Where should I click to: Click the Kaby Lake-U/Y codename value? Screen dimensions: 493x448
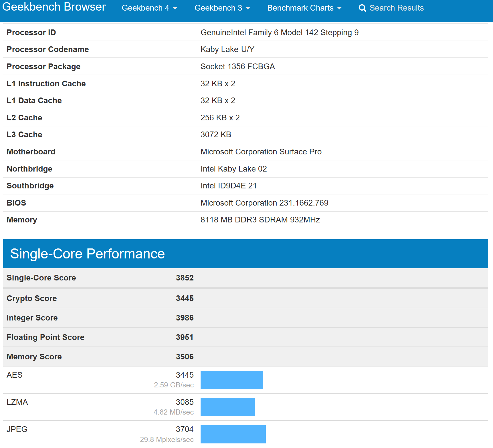227,49
